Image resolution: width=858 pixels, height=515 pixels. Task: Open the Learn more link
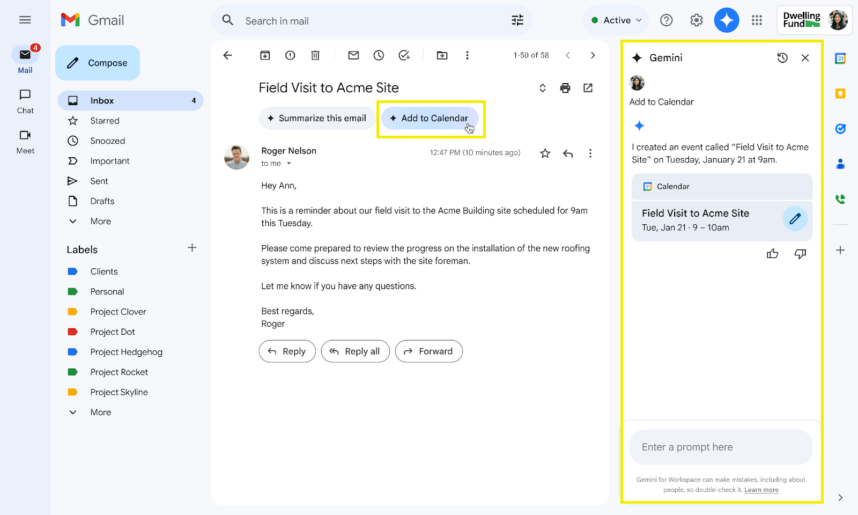[761, 490]
